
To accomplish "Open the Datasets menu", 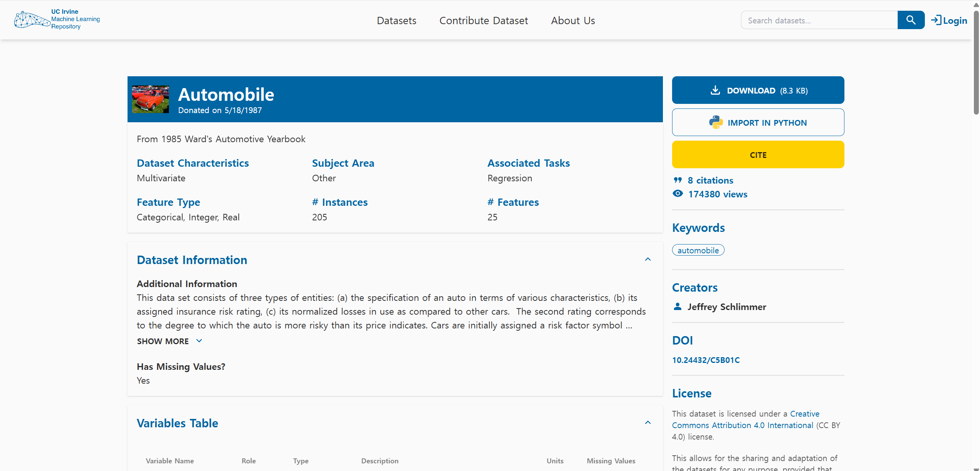I will (x=396, y=21).
